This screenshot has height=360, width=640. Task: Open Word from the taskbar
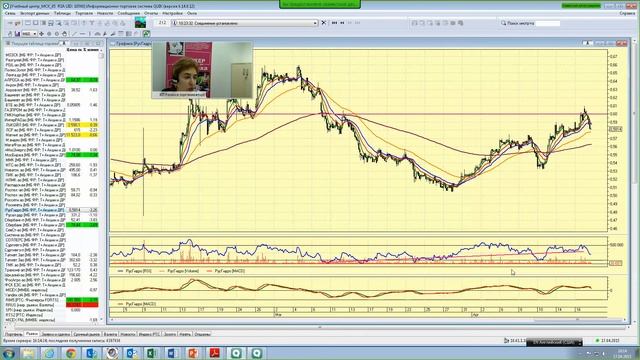point(172,353)
